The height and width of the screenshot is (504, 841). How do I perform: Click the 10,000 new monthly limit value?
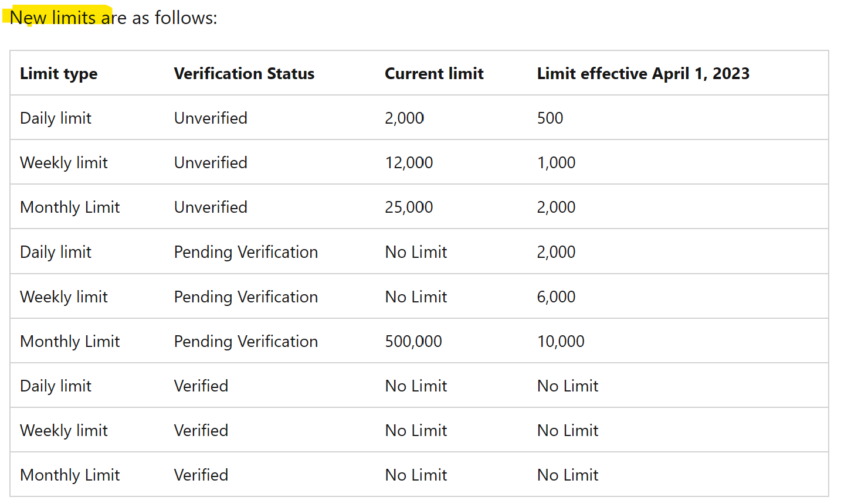(561, 341)
